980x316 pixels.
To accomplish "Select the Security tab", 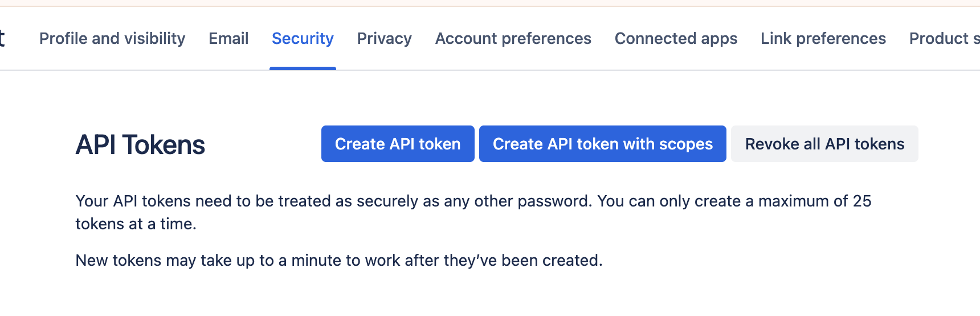I will (x=303, y=39).
